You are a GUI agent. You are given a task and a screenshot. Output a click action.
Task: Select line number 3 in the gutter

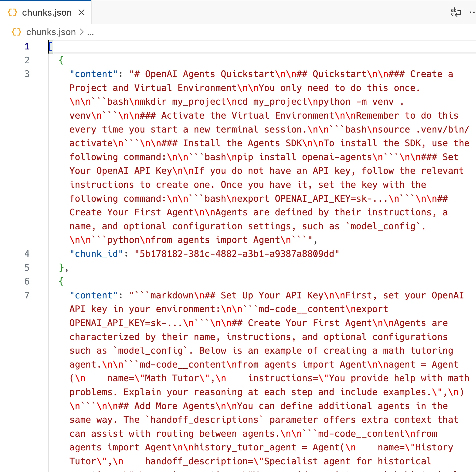pyautogui.click(x=27, y=74)
